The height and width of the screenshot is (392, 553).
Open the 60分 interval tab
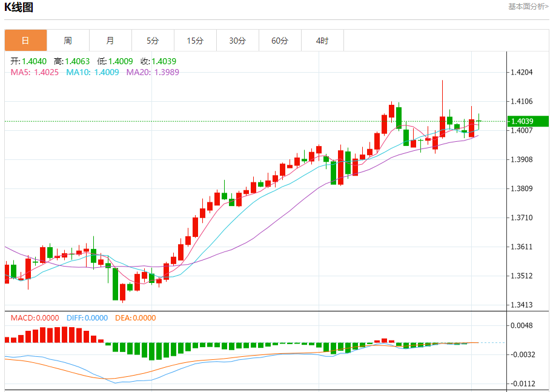280,41
